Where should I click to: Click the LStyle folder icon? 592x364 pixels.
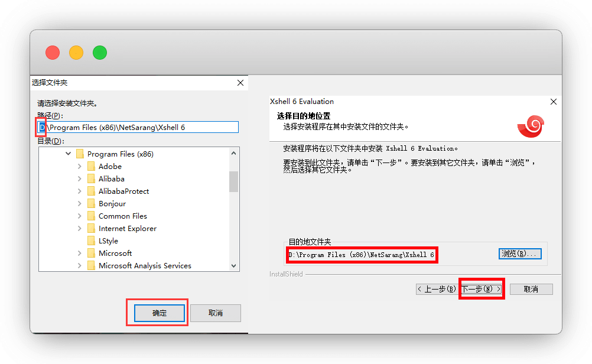tap(91, 241)
